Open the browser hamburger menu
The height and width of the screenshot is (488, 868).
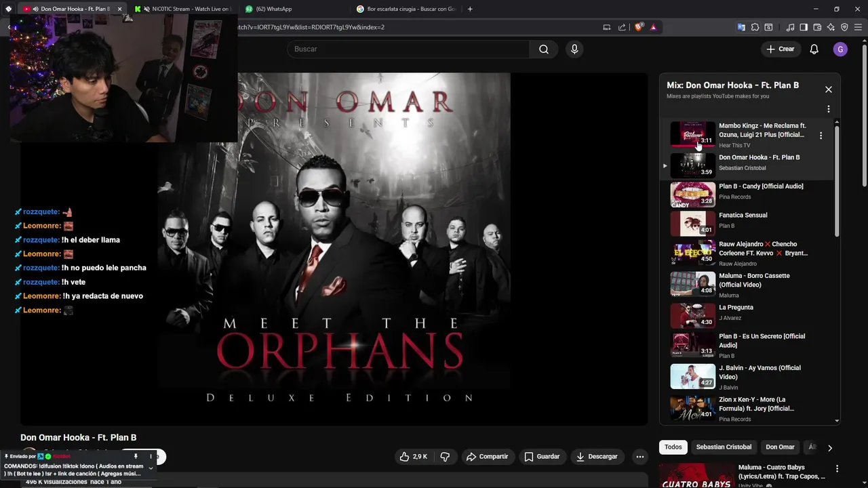pos(858,27)
